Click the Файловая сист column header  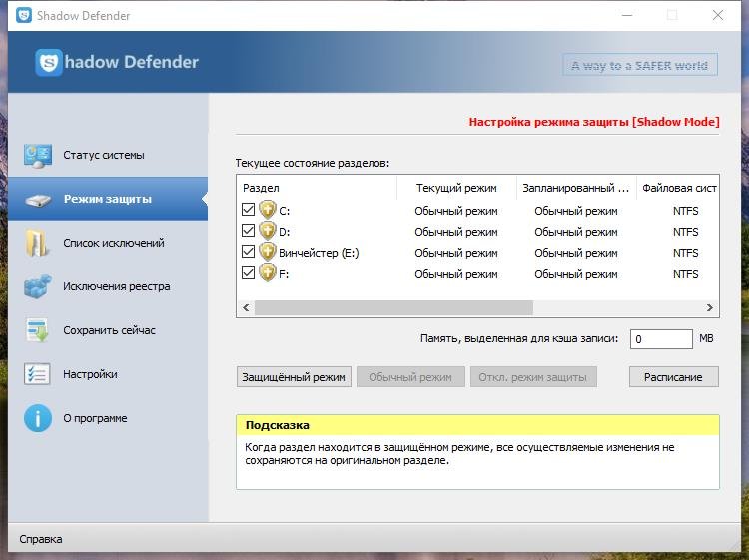(x=678, y=188)
